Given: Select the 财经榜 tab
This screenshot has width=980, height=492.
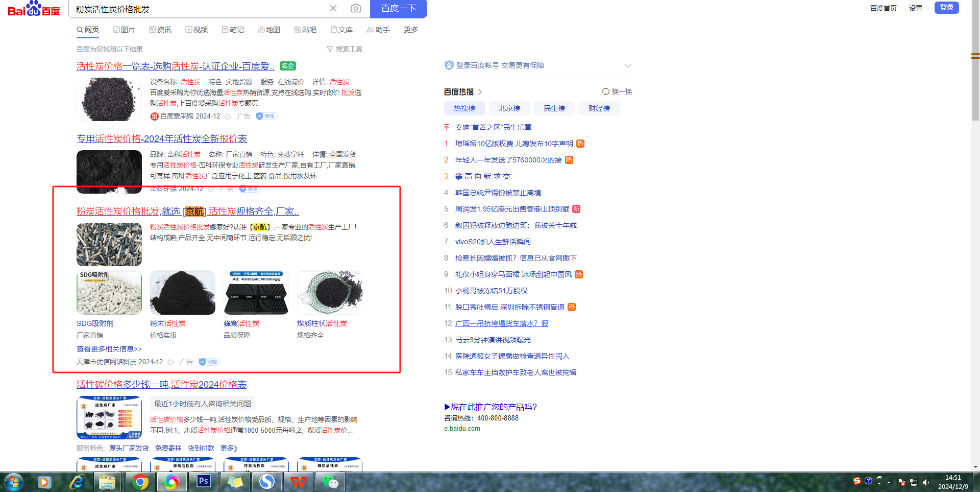Looking at the screenshot, I should coord(599,108).
